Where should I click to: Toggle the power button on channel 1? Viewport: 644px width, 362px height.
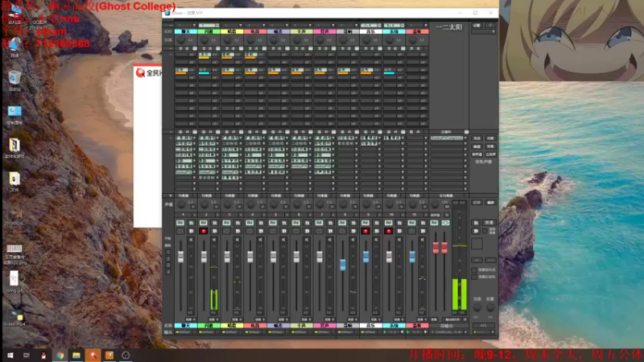click(x=180, y=232)
